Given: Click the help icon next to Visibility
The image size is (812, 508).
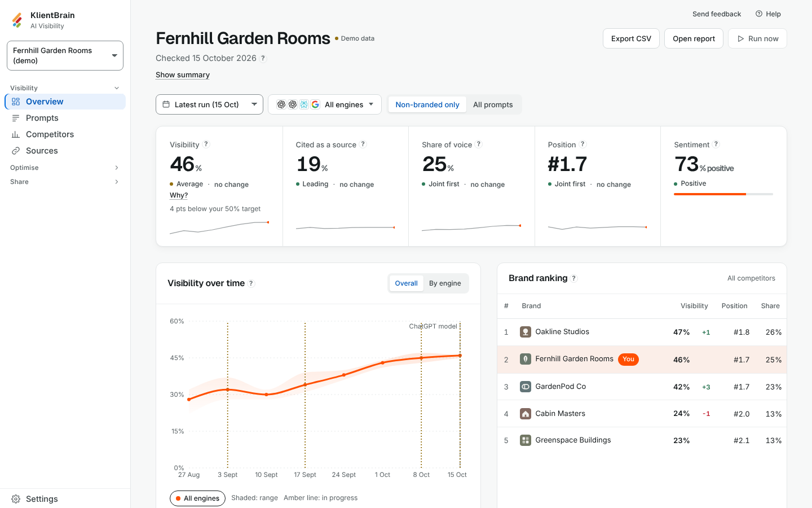Looking at the screenshot, I should 206,144.
